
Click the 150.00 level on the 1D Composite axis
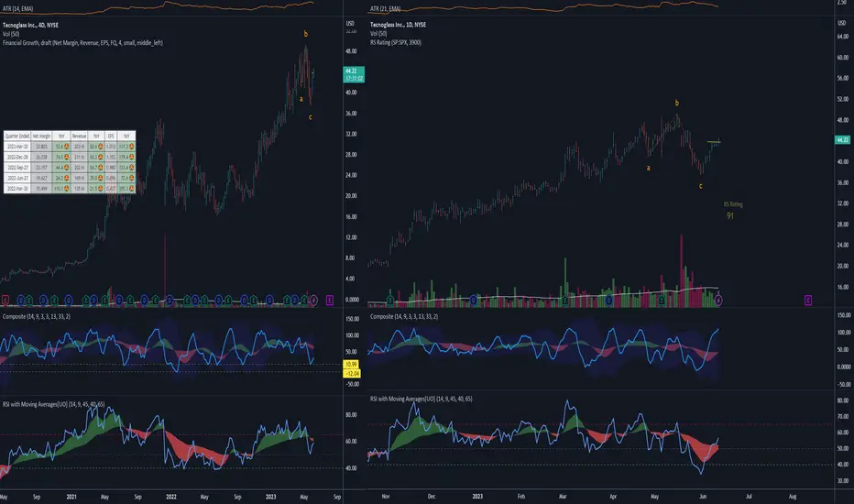point(844,315)
